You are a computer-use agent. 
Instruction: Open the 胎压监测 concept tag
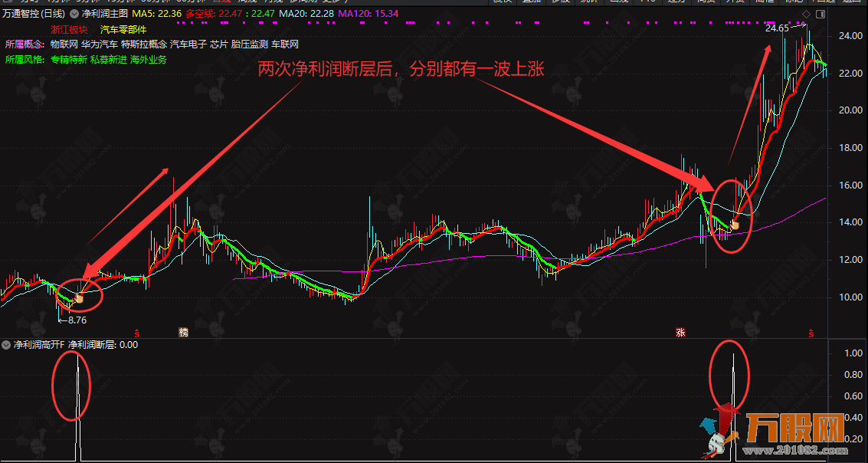250,44
